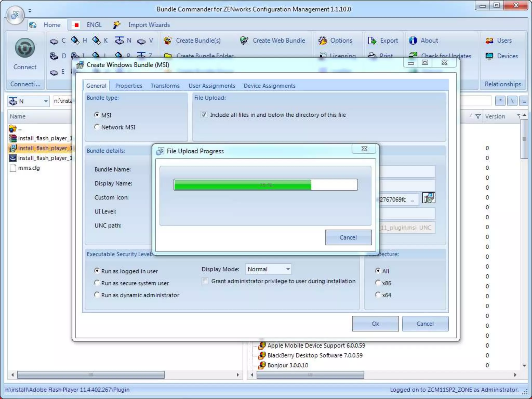Click the green upload progress bar
The image size is (532, 399).
point(265,185)
